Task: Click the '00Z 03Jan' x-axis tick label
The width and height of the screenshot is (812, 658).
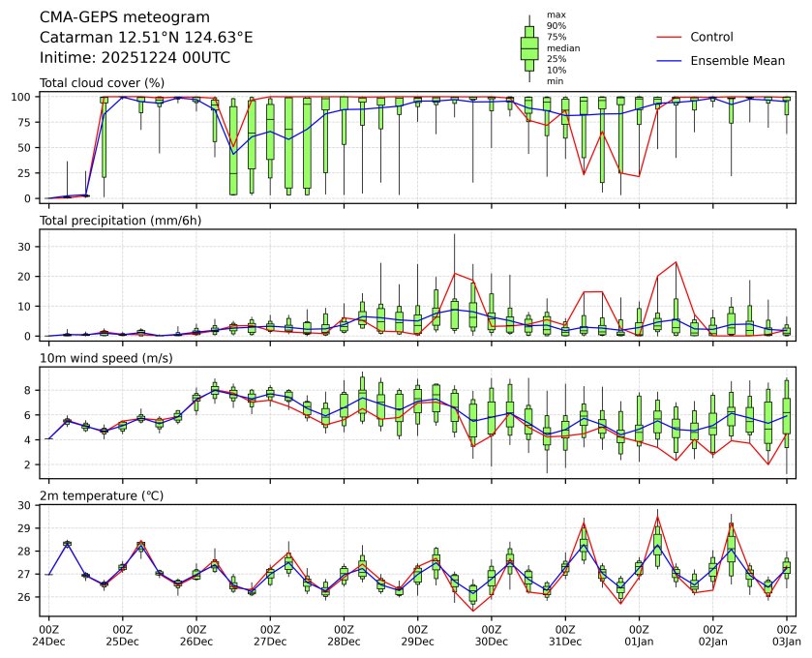Action: (x=787, y=635)
